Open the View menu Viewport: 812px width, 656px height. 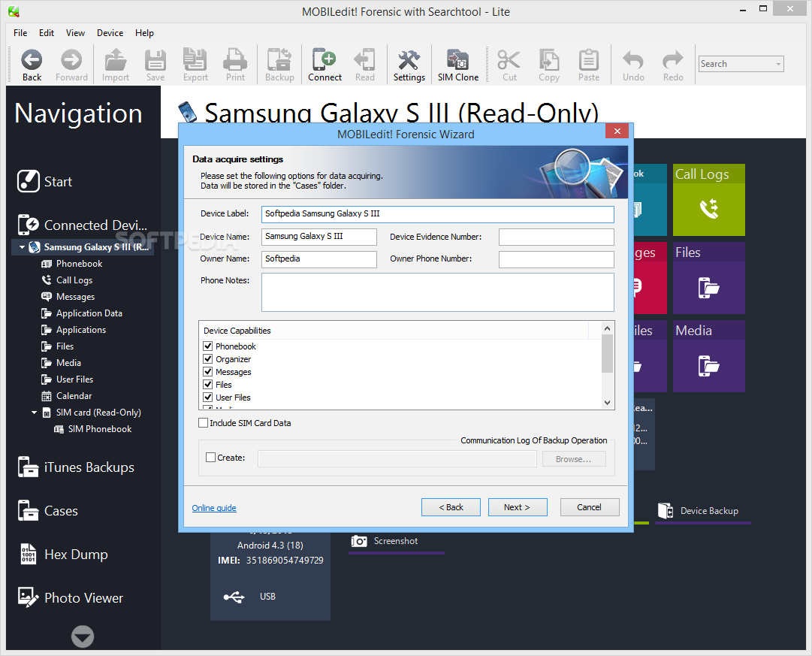[76, 32]
